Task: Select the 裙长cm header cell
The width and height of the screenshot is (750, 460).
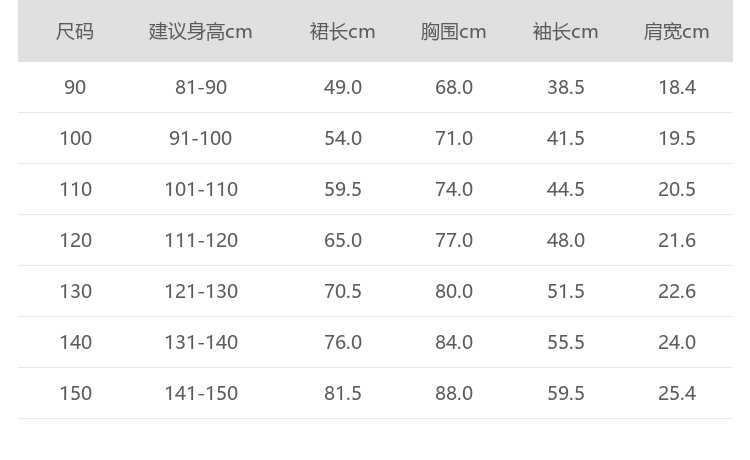Action: pos(342,31)
